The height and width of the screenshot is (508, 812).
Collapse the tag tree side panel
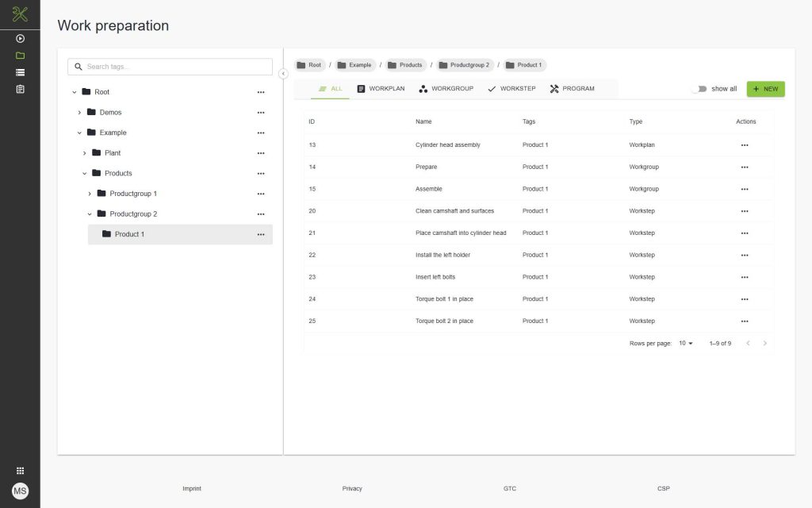(x=283, y=73)
